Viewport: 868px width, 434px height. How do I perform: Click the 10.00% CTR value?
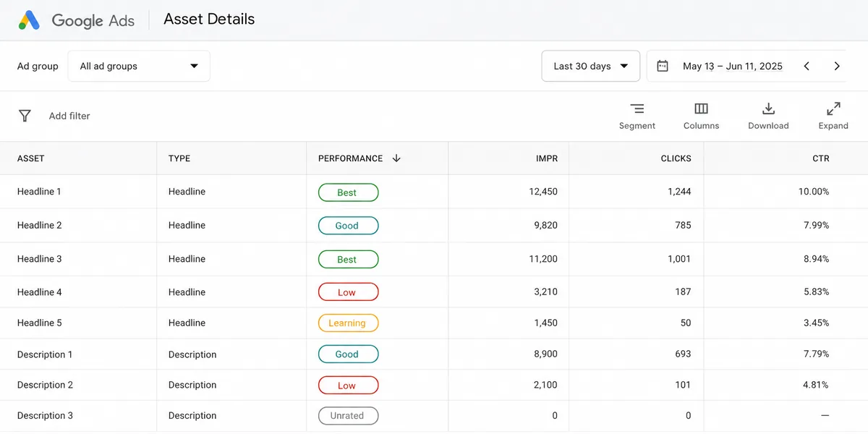(814, 192)
